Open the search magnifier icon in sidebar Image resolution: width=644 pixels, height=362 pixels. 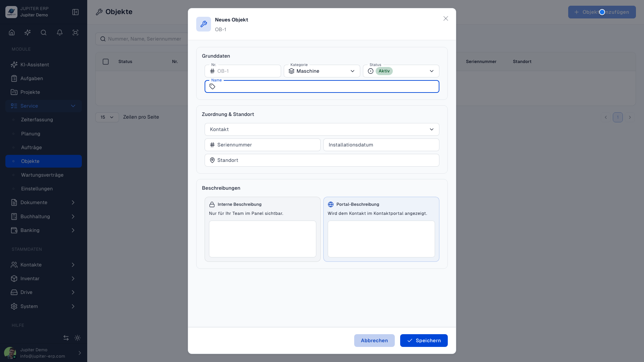coord(44,33)
